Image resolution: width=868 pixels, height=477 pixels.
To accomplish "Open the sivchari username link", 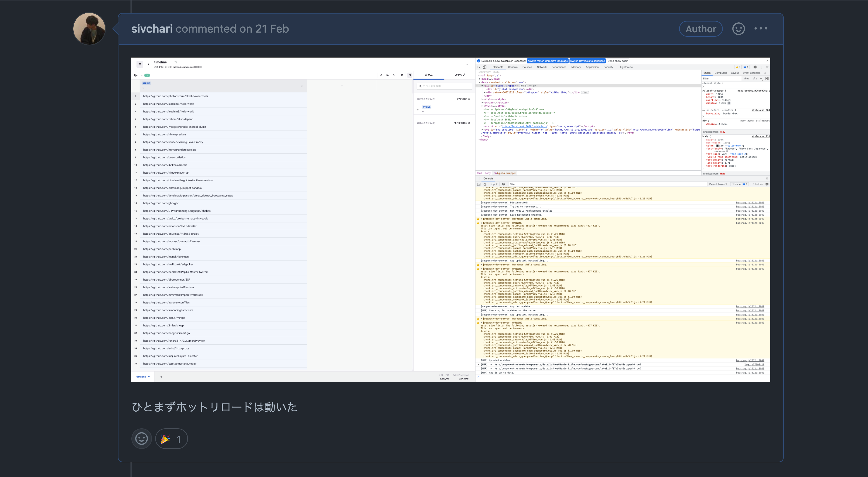I will 152,29.
